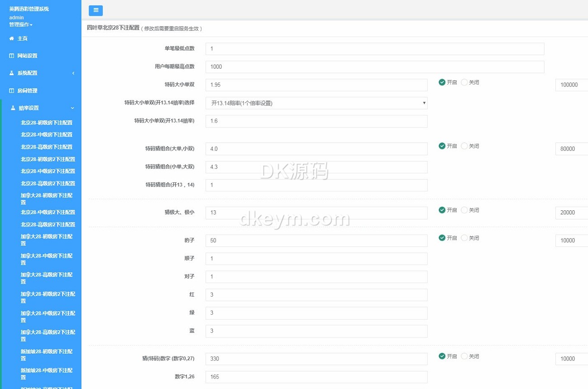Expand the 系统配置 menu chevron

(x=73, y=73)
